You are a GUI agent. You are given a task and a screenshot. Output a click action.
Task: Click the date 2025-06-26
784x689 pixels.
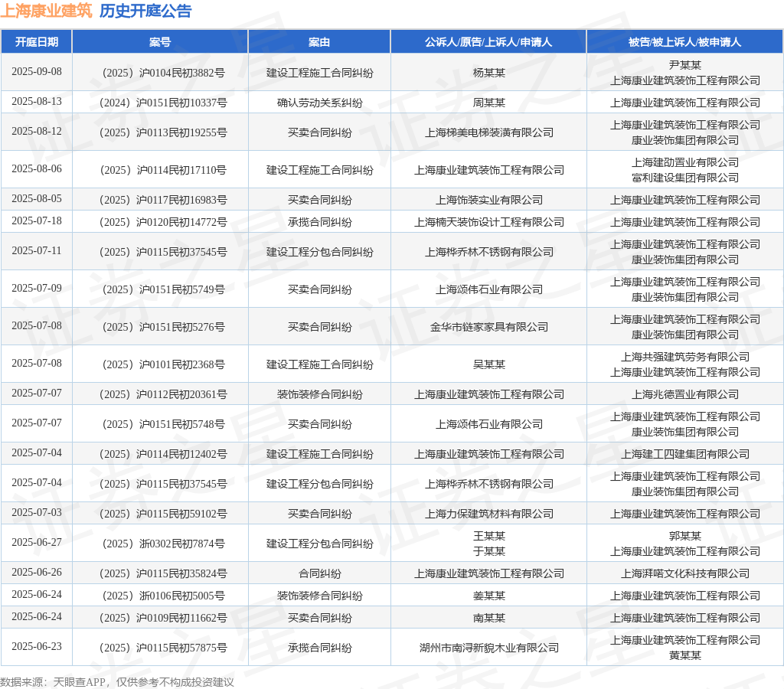[x=37, y=572]
